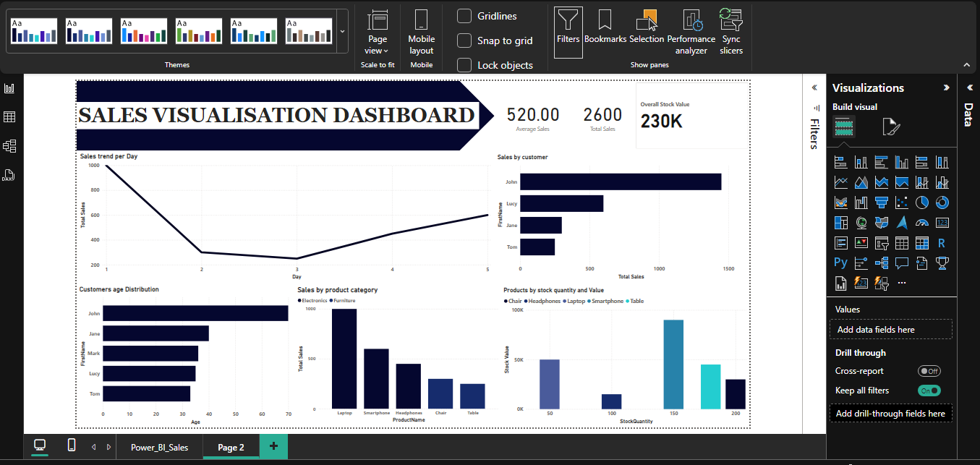Add a new page with the plus button
The image size is (980, 465).
273,446
